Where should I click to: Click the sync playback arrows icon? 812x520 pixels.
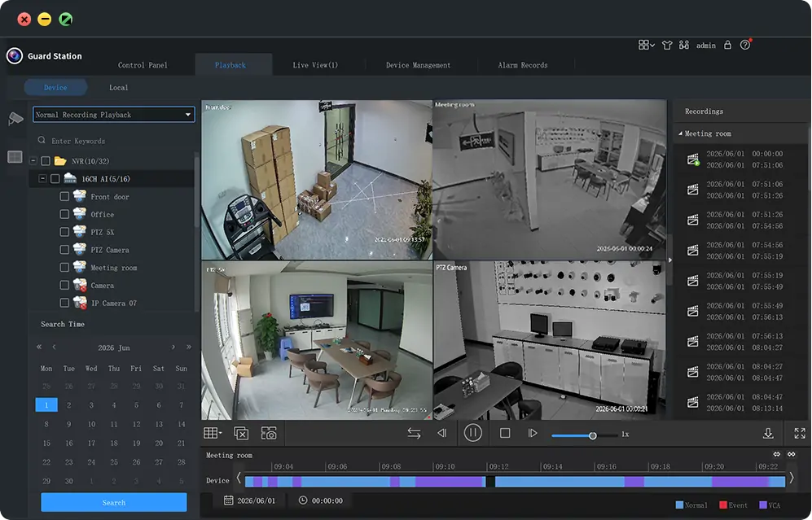pyautogui.click(x=414, y=433)
